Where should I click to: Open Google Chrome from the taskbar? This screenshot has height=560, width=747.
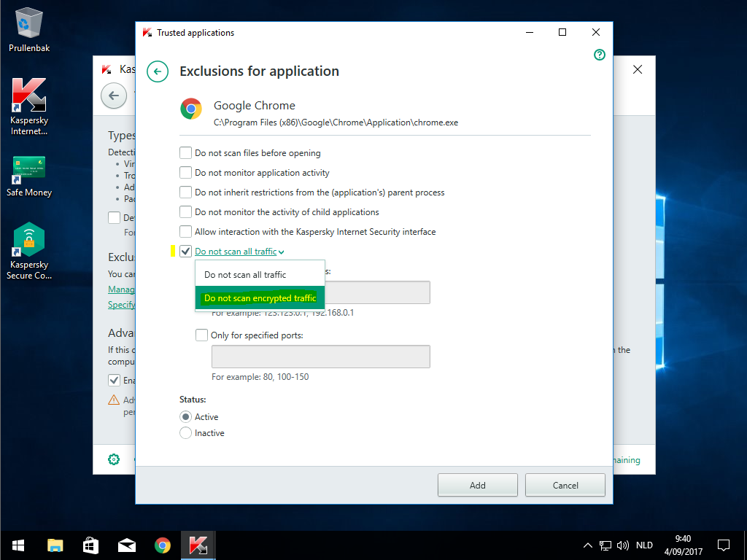coord(163,545)
